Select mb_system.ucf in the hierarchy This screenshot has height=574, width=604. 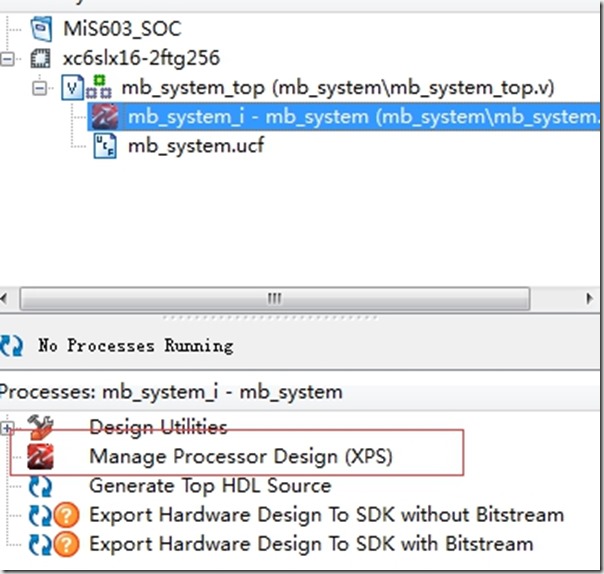[196, 146]
